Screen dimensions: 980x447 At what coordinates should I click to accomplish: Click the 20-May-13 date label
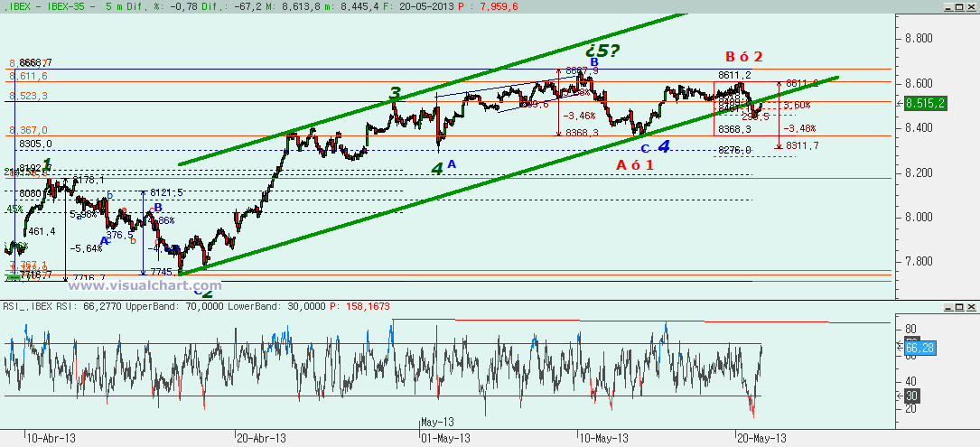click(x=761, y=438)
